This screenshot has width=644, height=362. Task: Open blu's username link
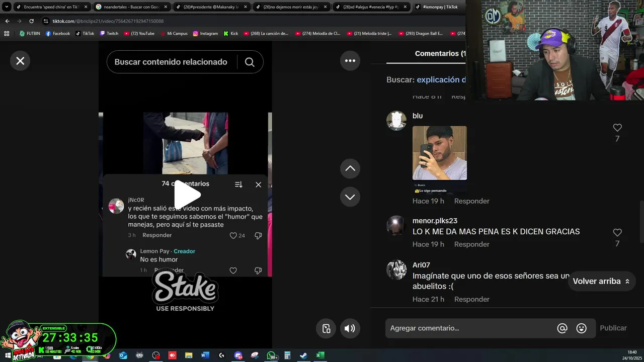(x=418, y=116)
